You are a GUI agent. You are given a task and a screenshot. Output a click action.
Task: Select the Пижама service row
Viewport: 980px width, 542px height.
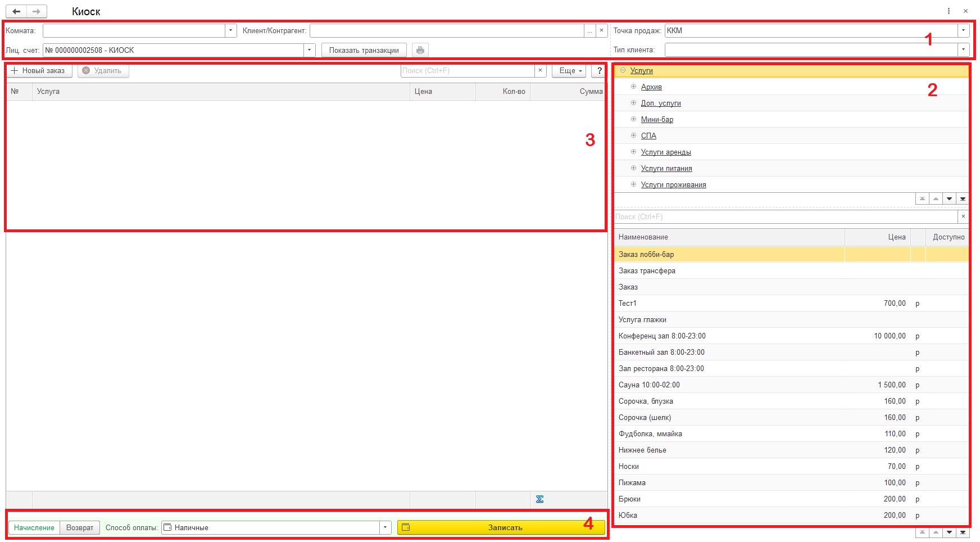point(792,482)
